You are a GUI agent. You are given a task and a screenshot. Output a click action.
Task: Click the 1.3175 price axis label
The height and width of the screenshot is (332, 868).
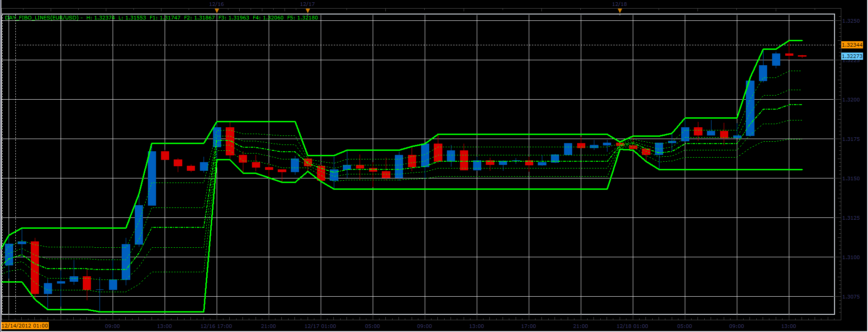click(x=851, y=139)
